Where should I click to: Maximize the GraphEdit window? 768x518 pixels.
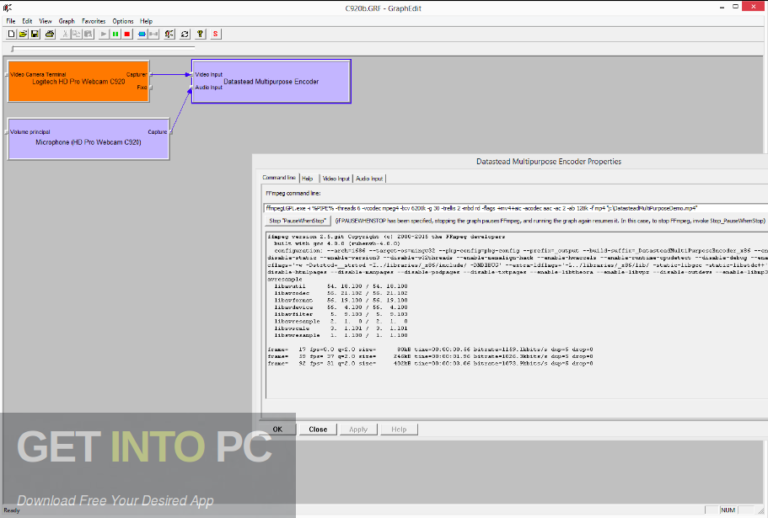[735, 6]
